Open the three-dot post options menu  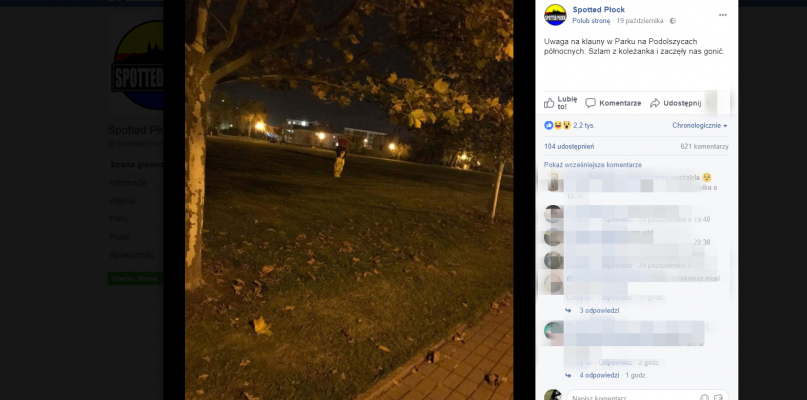723,15
